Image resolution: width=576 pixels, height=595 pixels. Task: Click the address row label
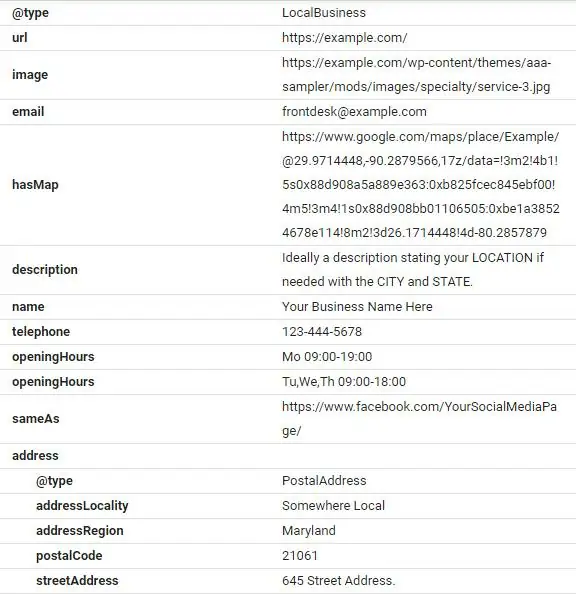tap(35, 455)
